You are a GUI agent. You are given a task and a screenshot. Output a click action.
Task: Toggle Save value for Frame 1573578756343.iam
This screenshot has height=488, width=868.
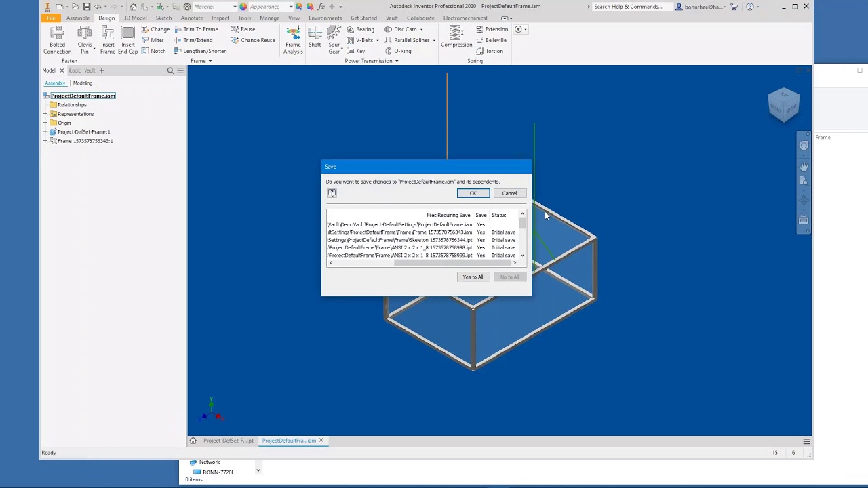[481, 232]
